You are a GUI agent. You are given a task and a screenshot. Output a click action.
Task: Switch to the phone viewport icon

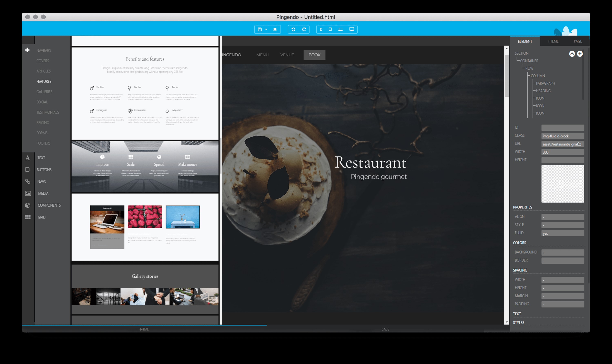point(321,29)
